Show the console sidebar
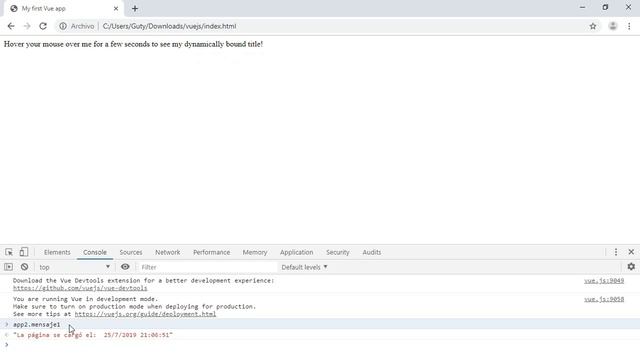The width and height of the screenshot is (640, 360). tap(9, 267)
